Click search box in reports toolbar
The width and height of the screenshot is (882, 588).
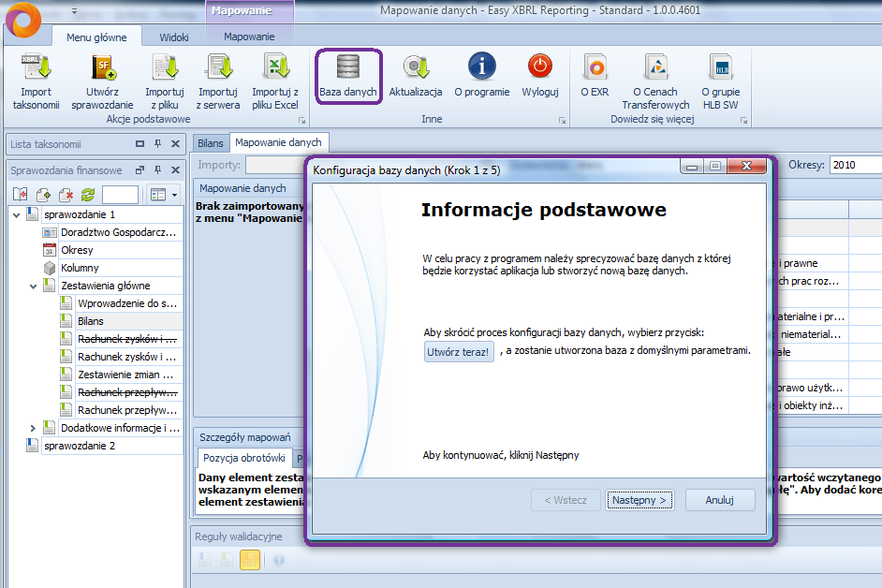[120, 195]
